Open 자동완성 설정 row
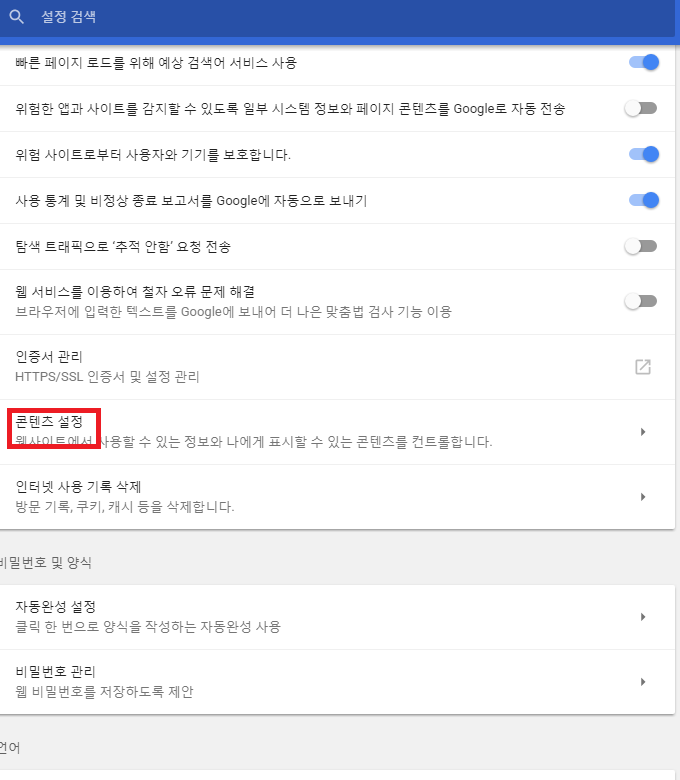This screenshot has height=780, width=680. pyautogui.click(x=337, y=617)
